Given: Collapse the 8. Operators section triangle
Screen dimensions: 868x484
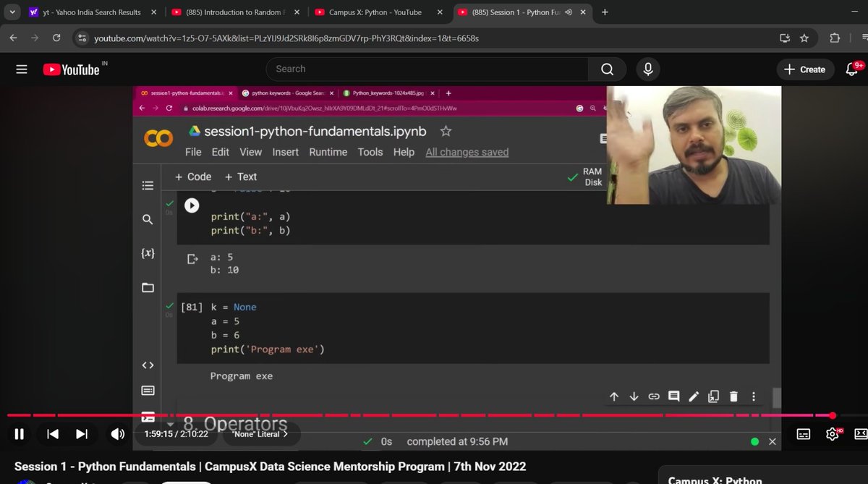Looking at the screenshot, I should [171, 424].
